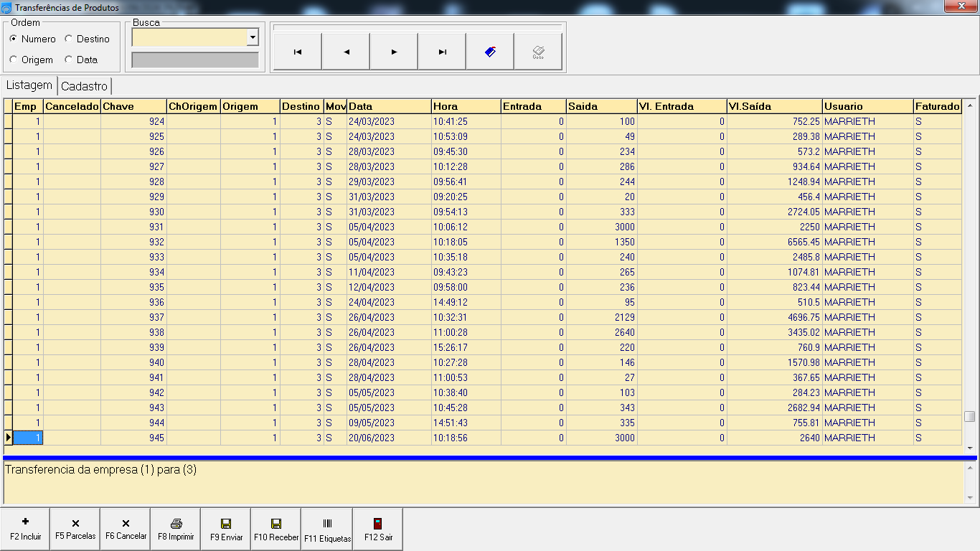
Task: Click the Vl.Saída value 367.65
Action: [x=774, y=377]
